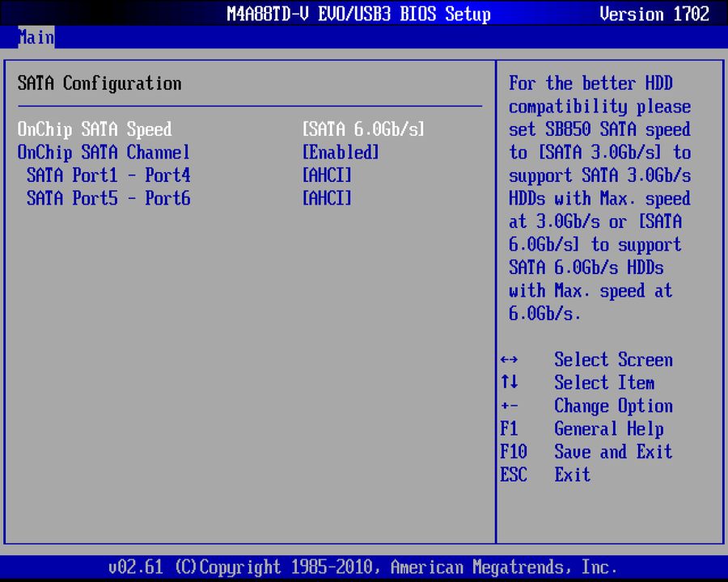Select the SATA Configuration heading
The image size is (728, 582).
click(x=99, y=83)
